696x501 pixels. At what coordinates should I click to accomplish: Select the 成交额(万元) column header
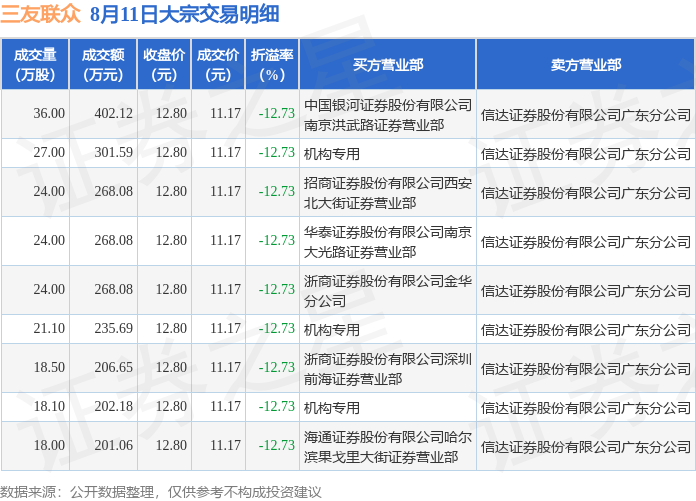pos(103,65)
